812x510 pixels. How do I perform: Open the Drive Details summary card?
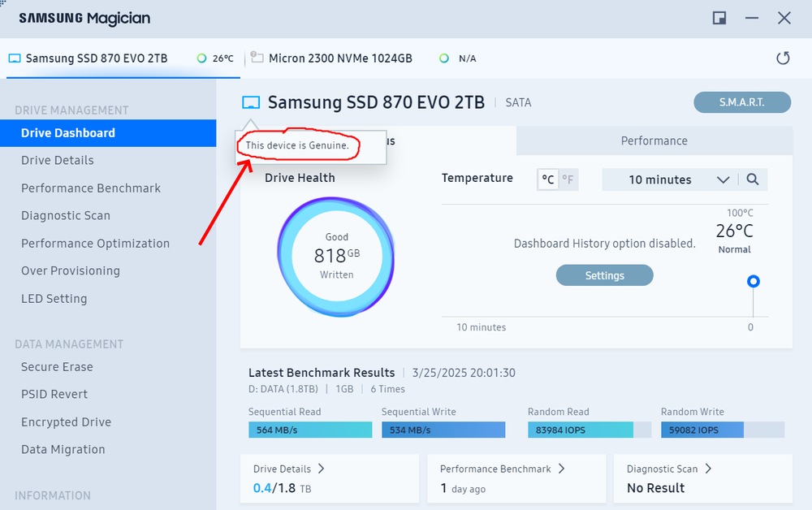(x=330, y=478)
